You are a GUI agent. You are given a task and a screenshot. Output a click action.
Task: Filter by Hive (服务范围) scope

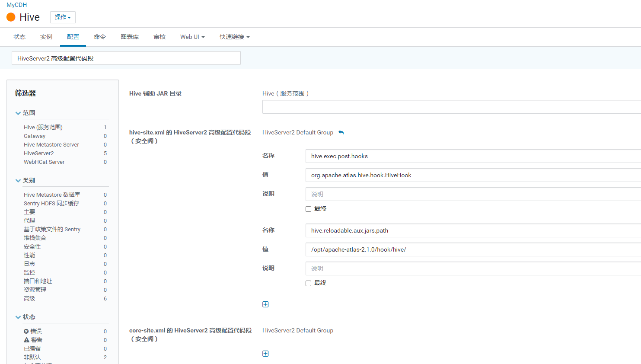click(x=43, y=127)
